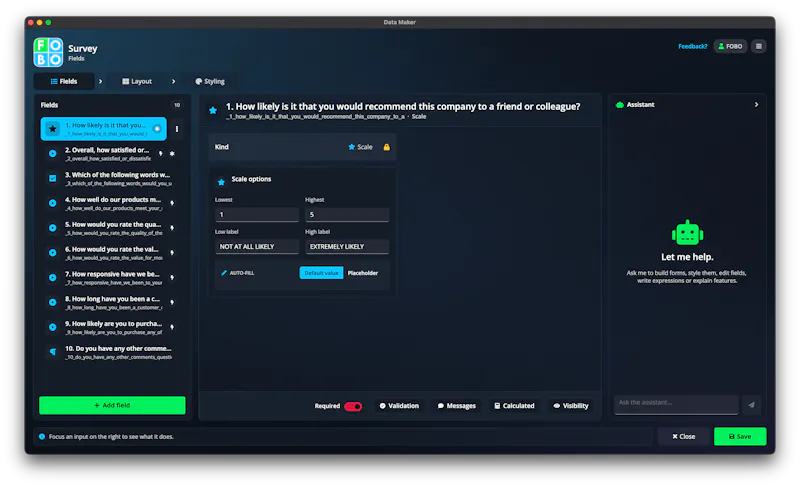
Task: Click the star icon next to Scale options
Action: tap(221, 182)
